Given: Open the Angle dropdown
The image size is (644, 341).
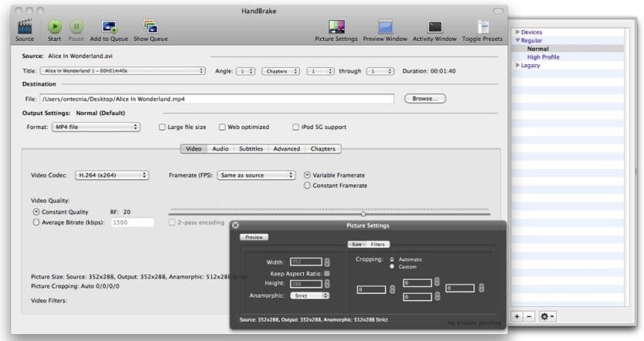Looking at the screenshot, I should click(245, 71).
